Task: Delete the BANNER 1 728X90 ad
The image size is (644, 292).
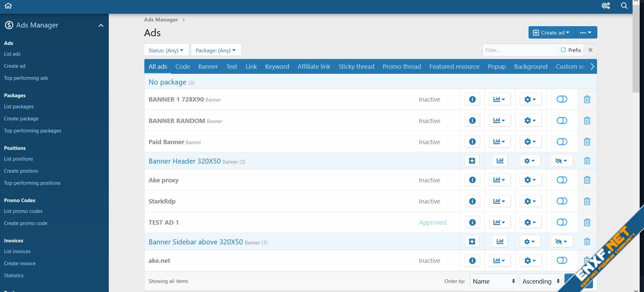Action: pyautogui.click(x=587, y=99)
